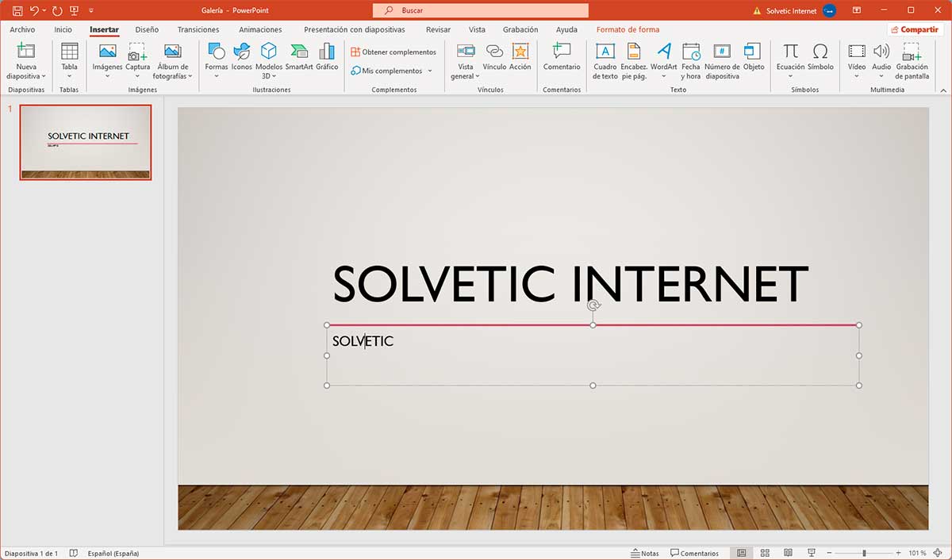Open Presentación con diapositivas tab
Viewport: 952px width, 560px height.
click(355, 29)
